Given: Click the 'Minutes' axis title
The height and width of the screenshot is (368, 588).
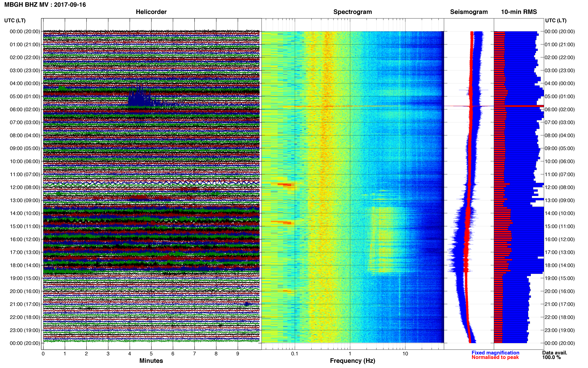Looking at the screenshot, I should click(x=151, y=361).
